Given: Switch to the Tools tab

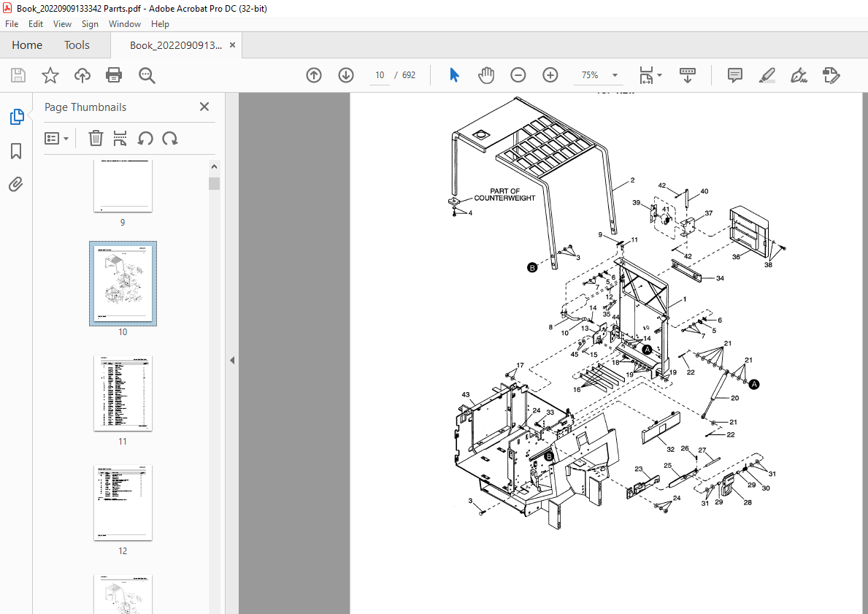Looking at the screenshot, I should (77, 45).
